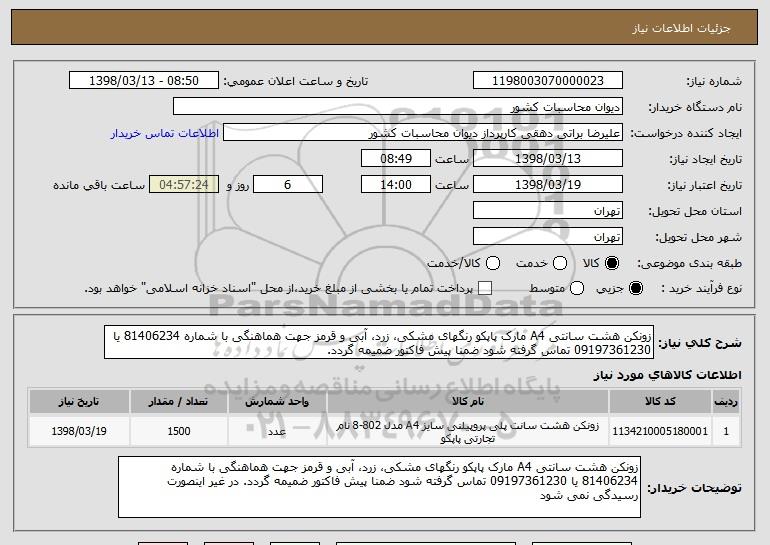This screenshot has height=545, width=770.
Task: Click the ساعت باقی مانده label
Action: 99,185
